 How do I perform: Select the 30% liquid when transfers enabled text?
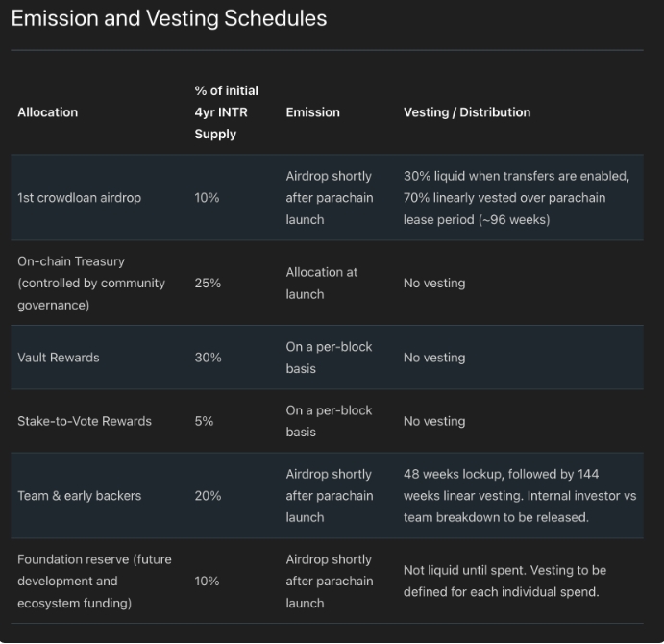(x=516, y=198)
